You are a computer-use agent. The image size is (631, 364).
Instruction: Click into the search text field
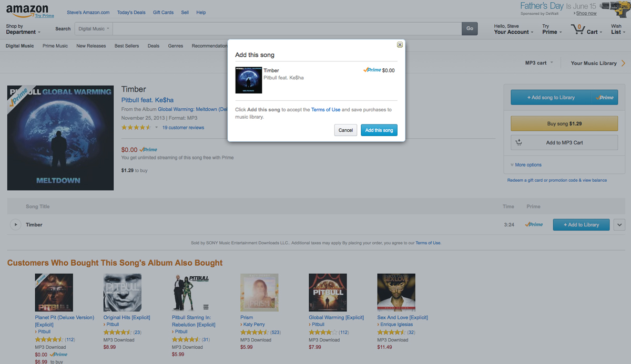pos(287,29)
